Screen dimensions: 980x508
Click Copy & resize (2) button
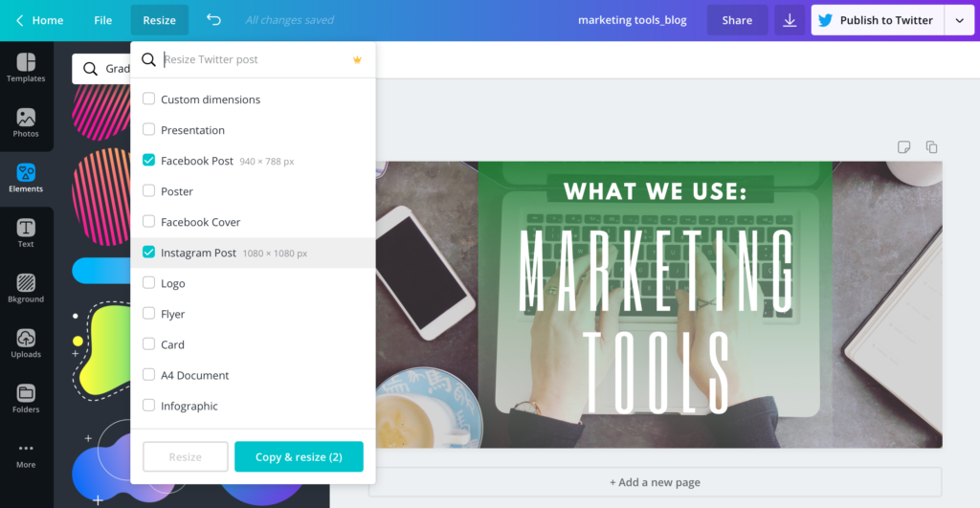[299, 456]
